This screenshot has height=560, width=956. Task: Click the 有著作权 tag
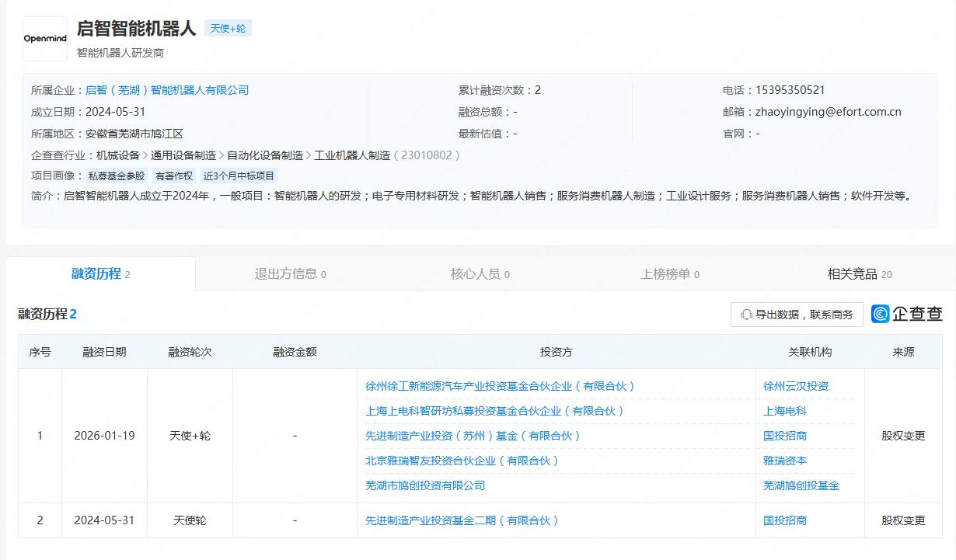[x=173, y=176]
